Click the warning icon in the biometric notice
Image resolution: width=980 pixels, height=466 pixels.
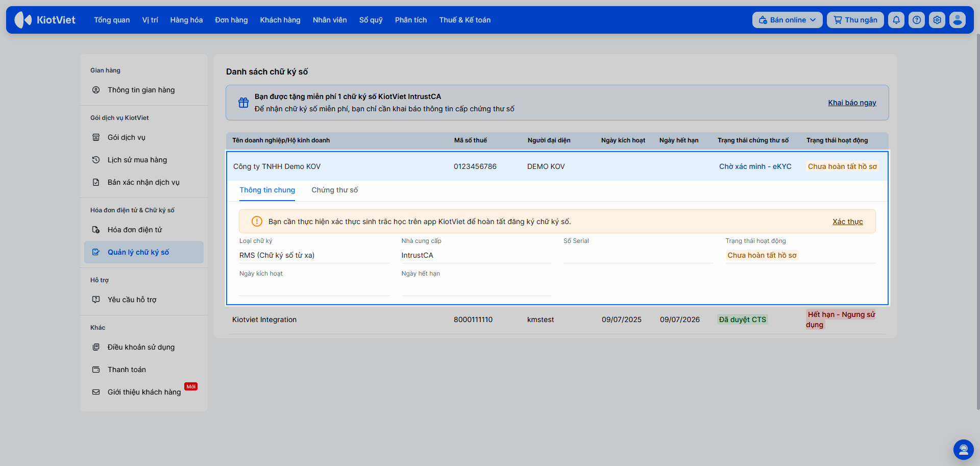(257, 222)
